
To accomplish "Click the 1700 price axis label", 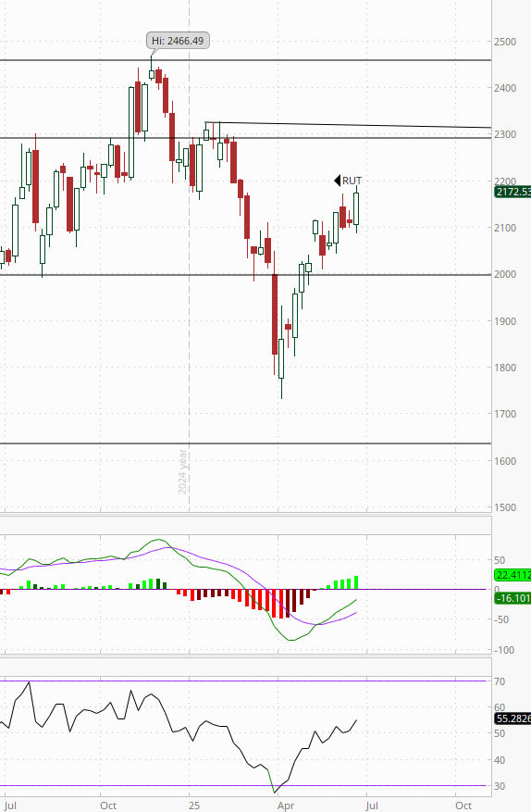I will click(x=504, y=414).
